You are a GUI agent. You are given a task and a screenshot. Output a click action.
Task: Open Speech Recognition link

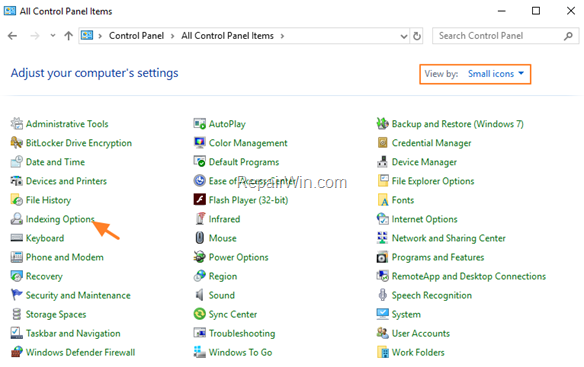point(432,295)
